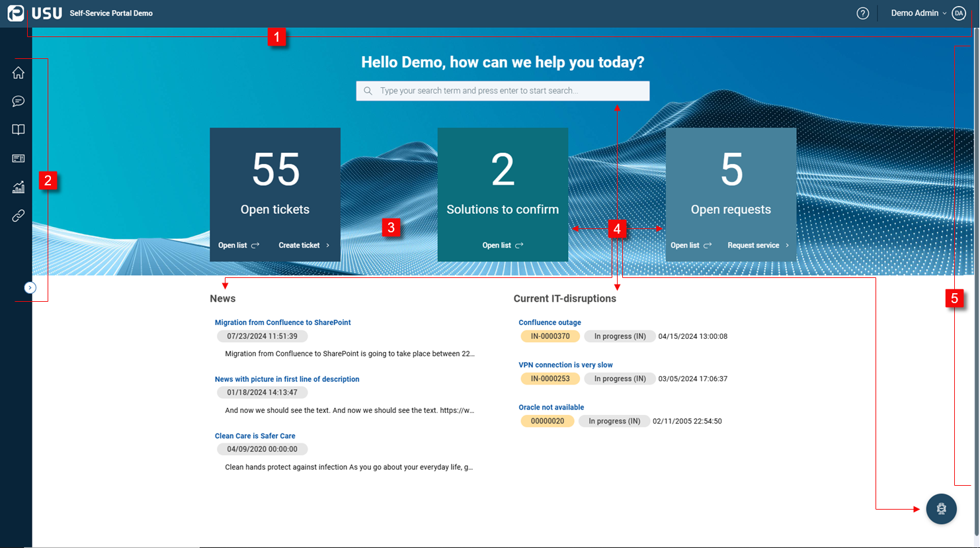The height and width of the screenshot is (548, 980).
Task: Expand the sidebar with the arrow toggle
Action: pos(30,288)
